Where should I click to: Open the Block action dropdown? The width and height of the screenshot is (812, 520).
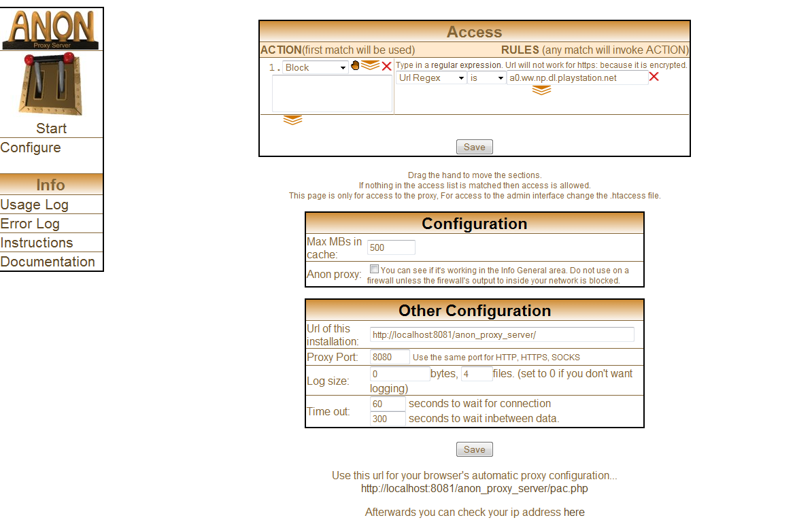pos(316,67)
